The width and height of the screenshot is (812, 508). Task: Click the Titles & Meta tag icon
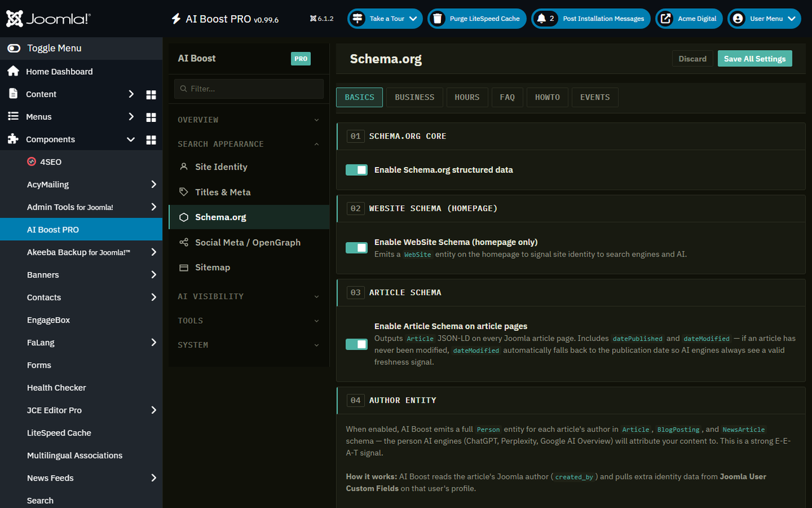pos(184,192)
